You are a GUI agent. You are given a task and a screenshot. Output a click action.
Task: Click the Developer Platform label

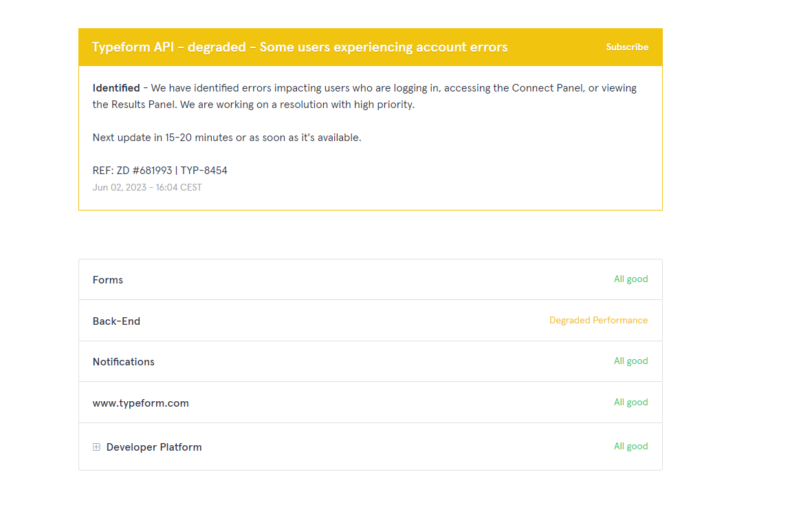point(154,447)
